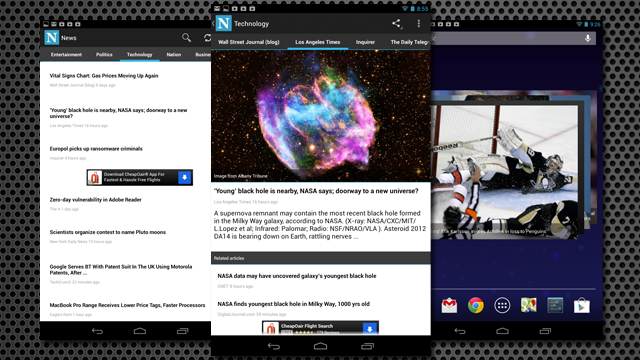Open Europol ransomware criminals story
This screenshot has height=360, width=640.
pos(96,149)
